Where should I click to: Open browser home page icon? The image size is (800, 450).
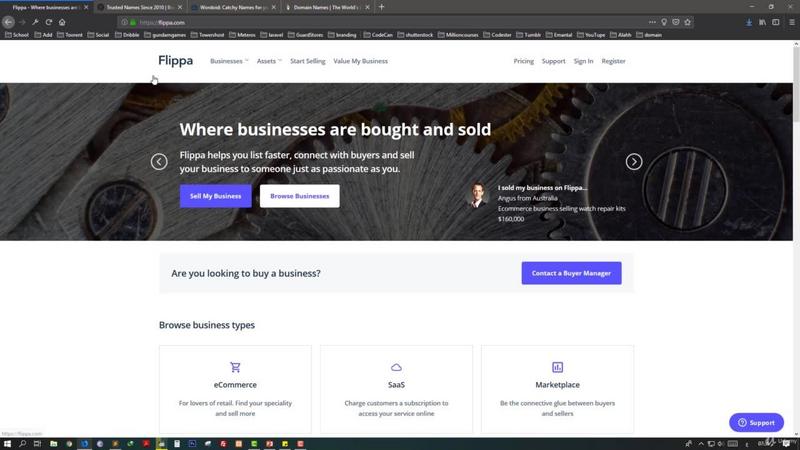62,22
